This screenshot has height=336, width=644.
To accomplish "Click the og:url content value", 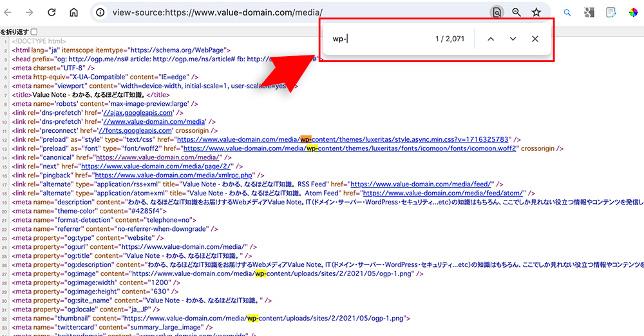I will 183,247.
